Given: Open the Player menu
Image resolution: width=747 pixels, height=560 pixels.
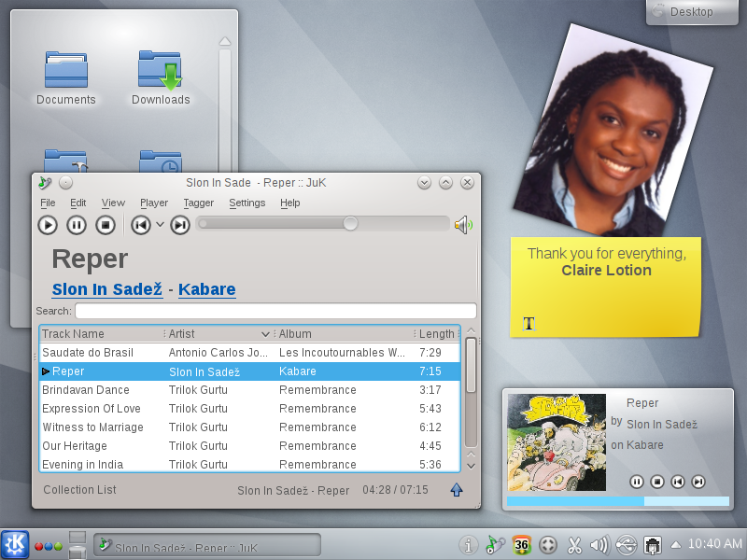Looking at the screenshot, I should (154, 203).
